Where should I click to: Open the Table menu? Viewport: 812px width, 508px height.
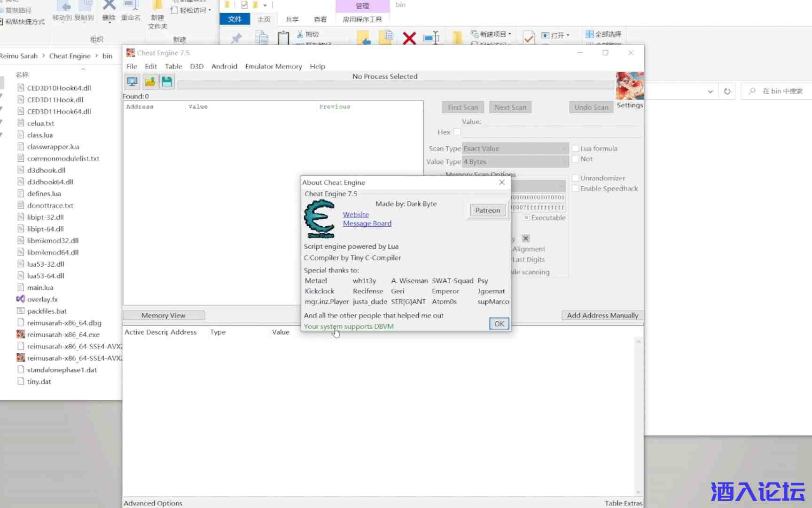tap(173, 66)
